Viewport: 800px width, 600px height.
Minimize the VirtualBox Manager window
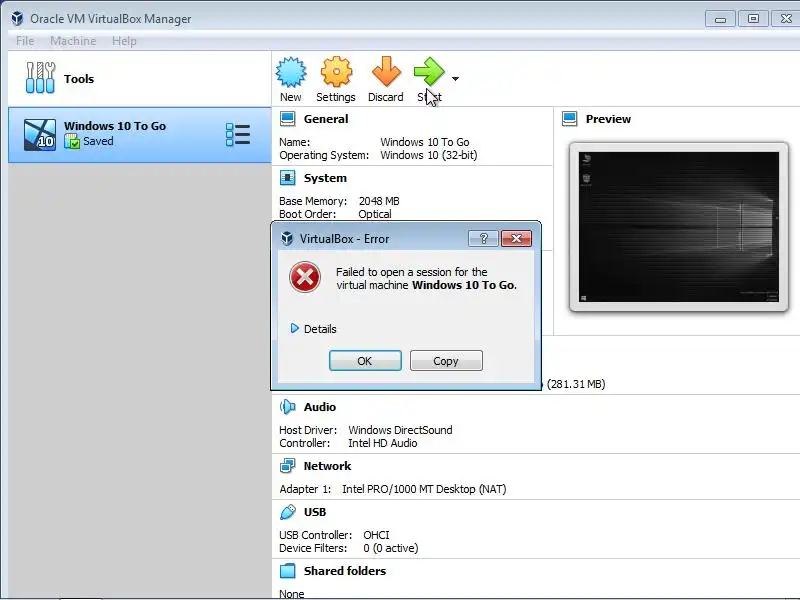(720, 19)
